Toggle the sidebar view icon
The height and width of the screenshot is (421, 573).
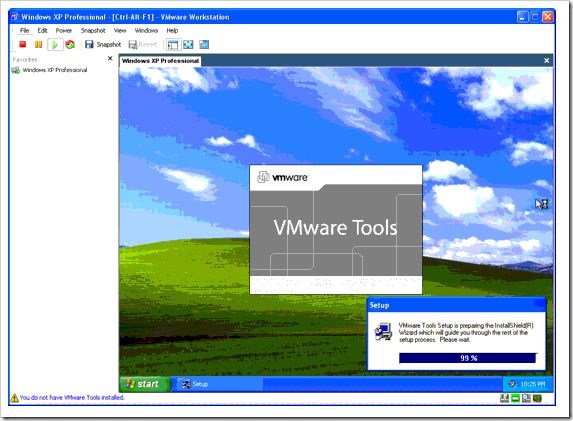coord(173,45)
